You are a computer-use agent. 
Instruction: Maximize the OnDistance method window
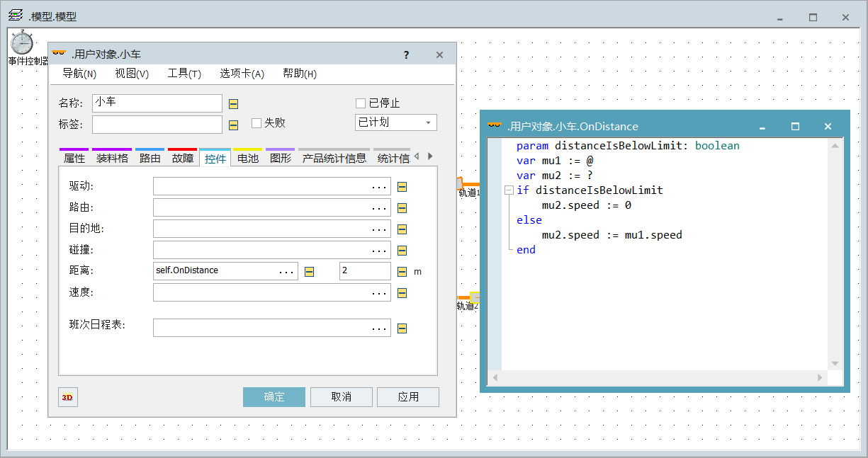(x=795, y=127)
